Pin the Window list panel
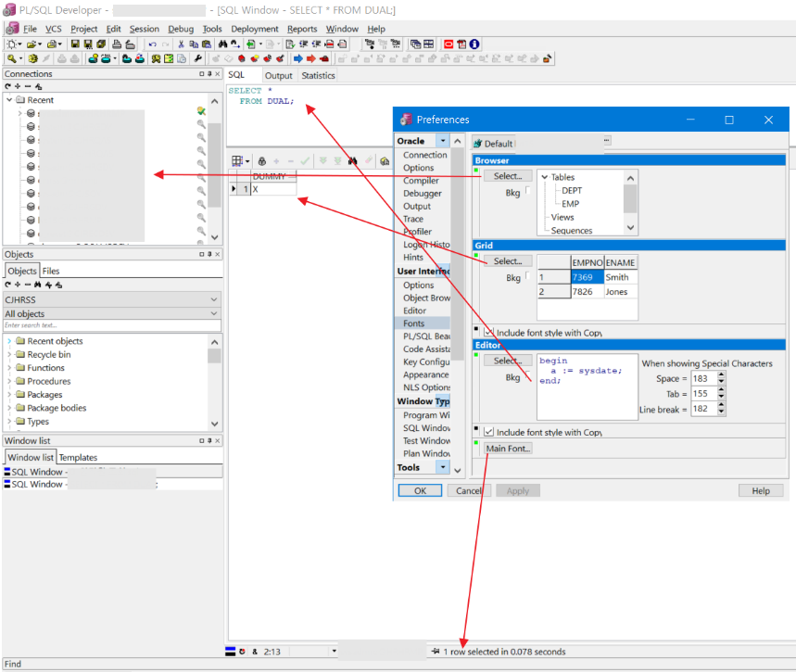The width and height of the screenshot is (796, 672). click(x=209, y=441)
